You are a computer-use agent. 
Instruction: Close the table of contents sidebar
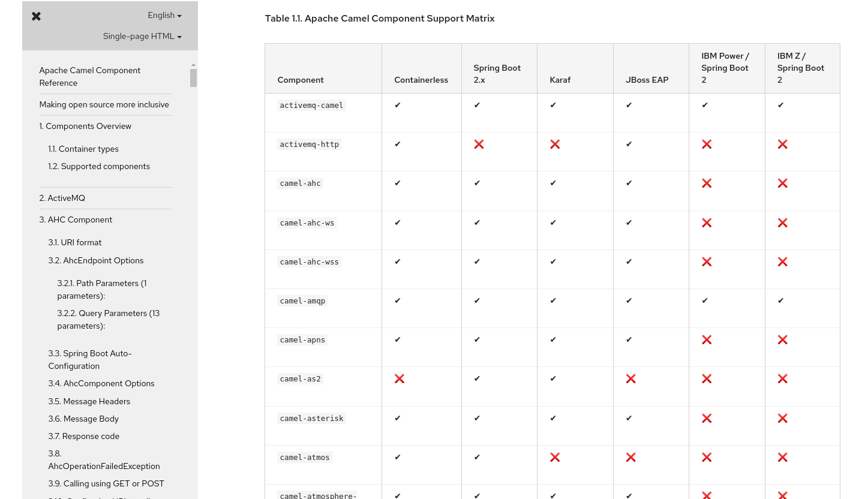pos(37,16)
